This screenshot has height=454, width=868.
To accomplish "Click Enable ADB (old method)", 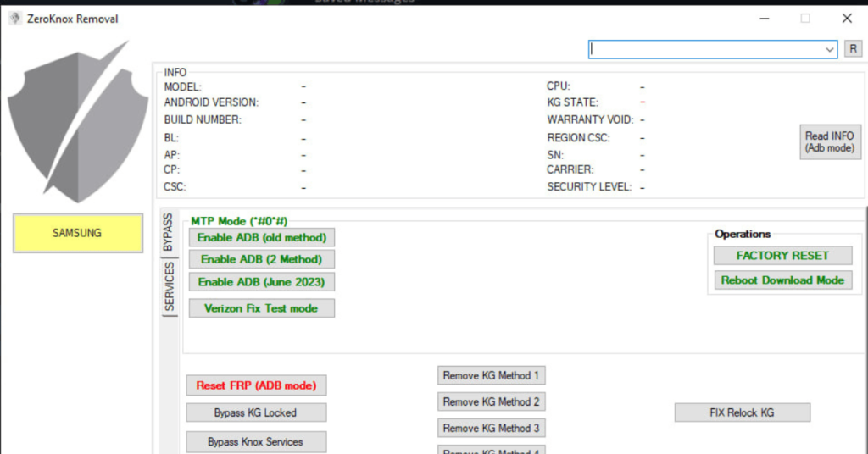I will tap(262, 238).
